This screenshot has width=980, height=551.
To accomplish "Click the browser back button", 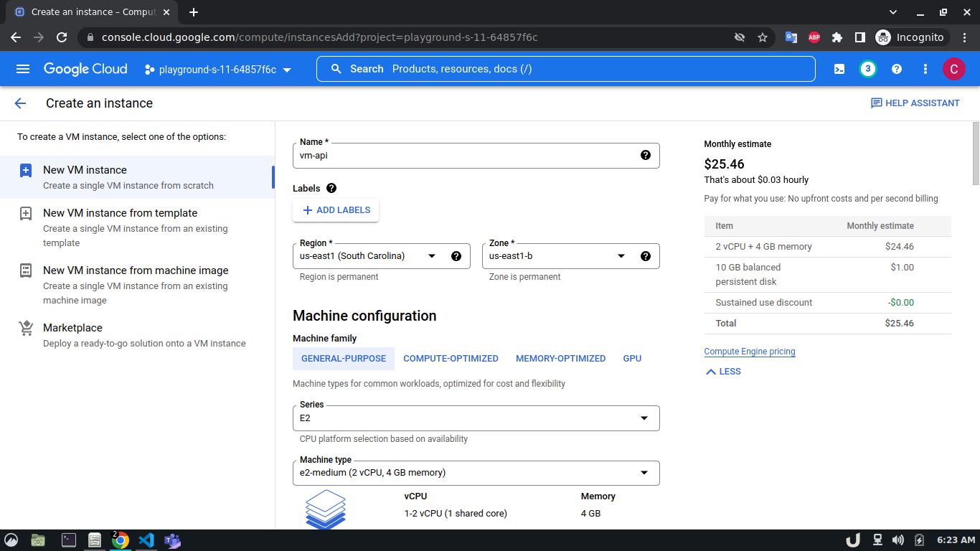I will point(16,37).
